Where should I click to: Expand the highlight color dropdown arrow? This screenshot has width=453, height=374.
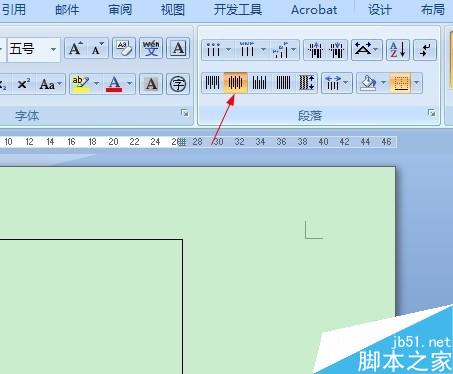97,84
